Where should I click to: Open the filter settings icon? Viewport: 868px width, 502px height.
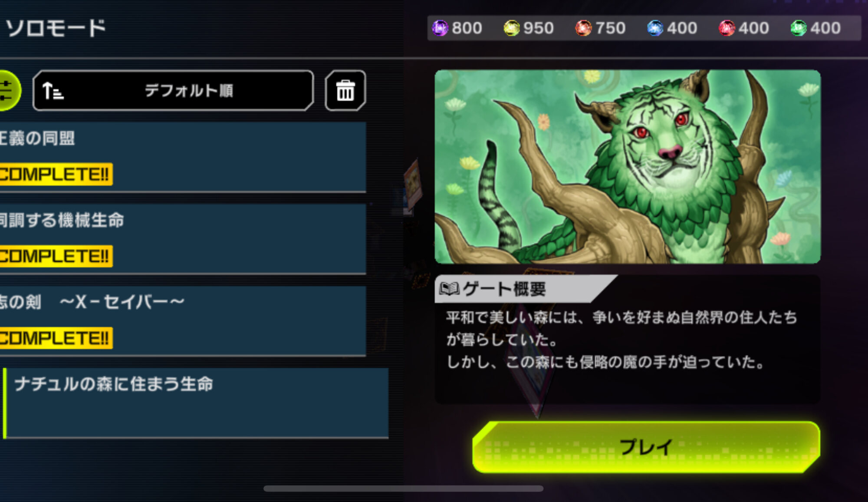(x=9, y=90)
